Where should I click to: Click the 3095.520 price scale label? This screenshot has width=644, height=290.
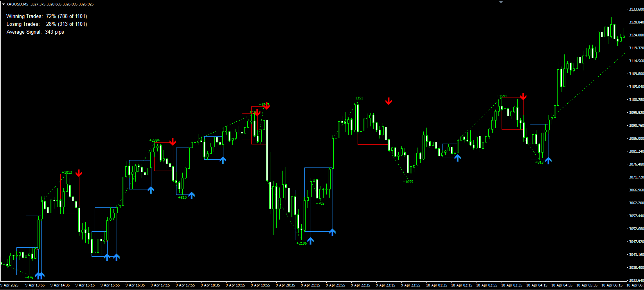636,112
